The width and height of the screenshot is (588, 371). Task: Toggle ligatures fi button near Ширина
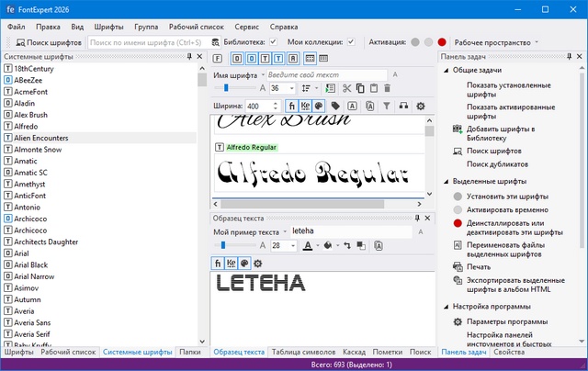pyautogui.click(x=292, y=106)
